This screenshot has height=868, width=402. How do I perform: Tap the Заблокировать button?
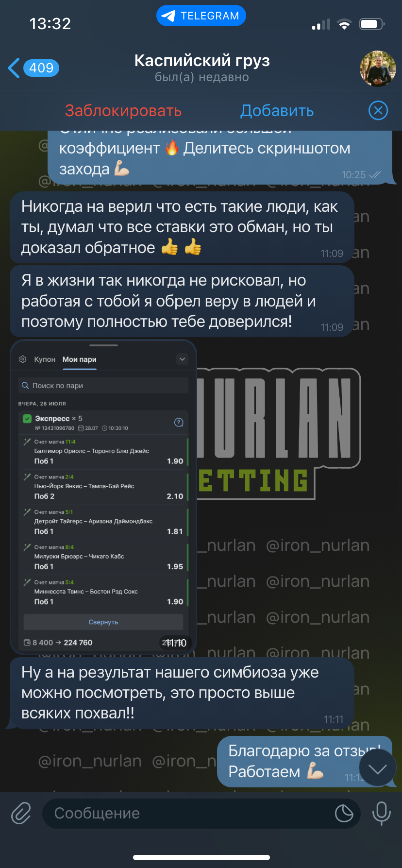tap(123, 111)
